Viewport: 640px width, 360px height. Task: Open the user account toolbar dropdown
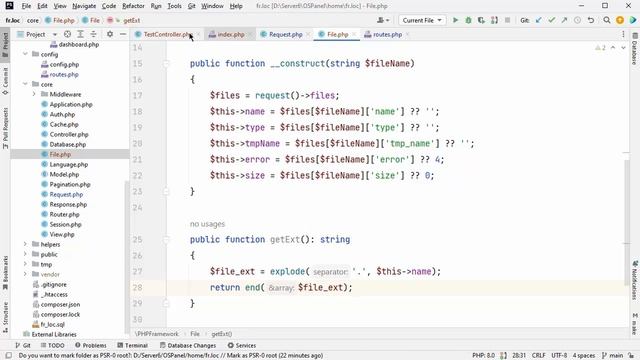[383, 20]
